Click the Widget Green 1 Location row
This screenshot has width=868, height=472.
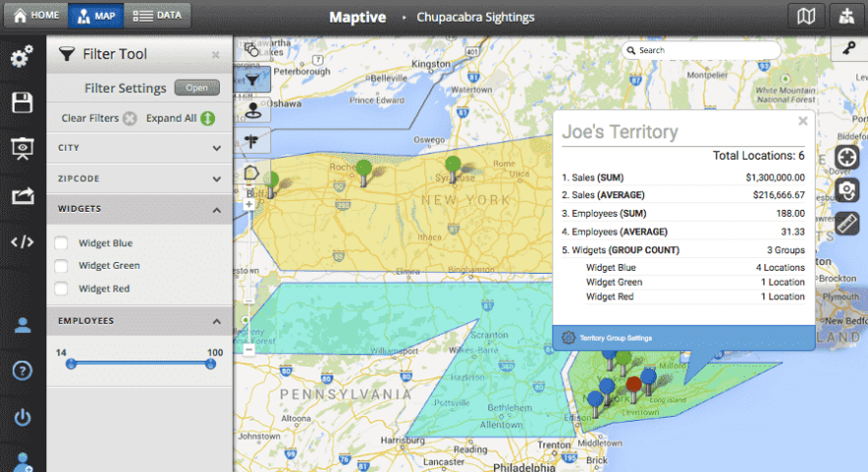coord(694,282)
